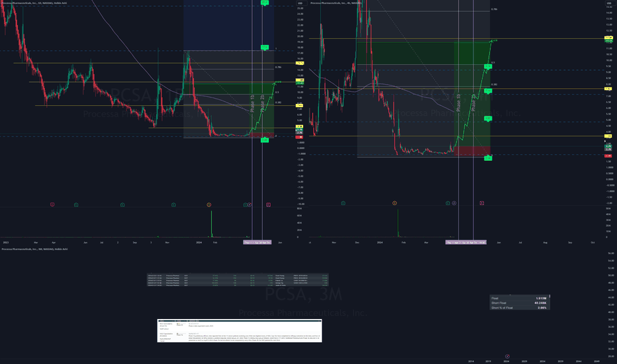The image size is (617, 364).
Task: Click green label at fib level 1 on 1D chart
Action: coord(265,48)
